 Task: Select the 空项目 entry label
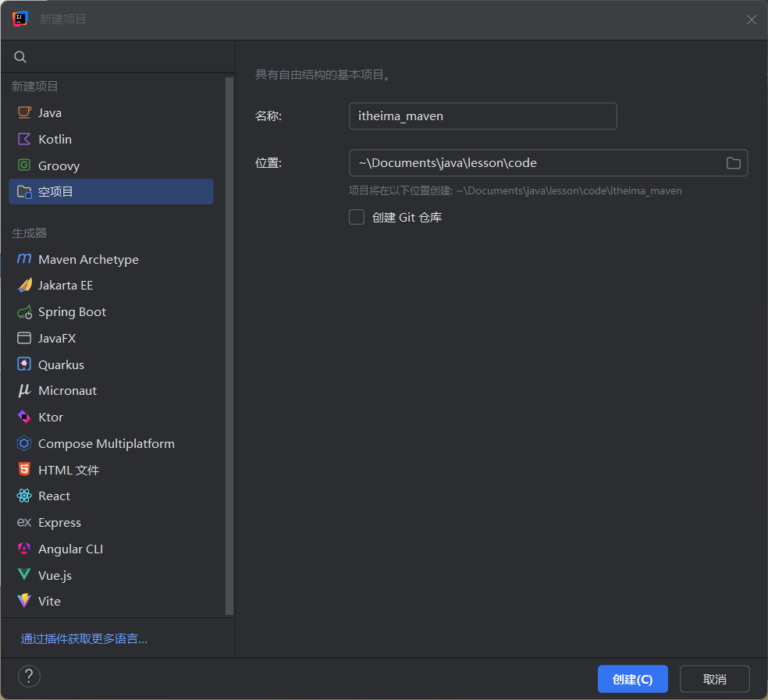[x=55, y=192]
